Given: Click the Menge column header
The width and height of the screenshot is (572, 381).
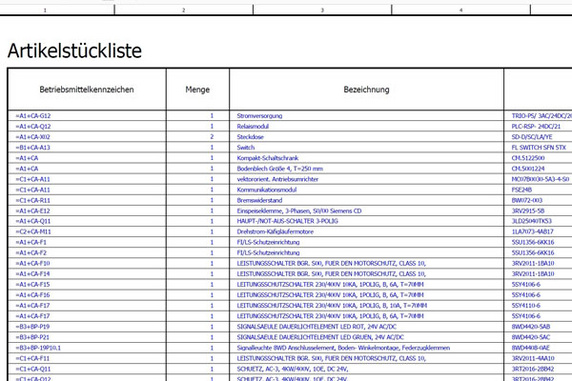Looking at the screenshot, I should (197, 89).
